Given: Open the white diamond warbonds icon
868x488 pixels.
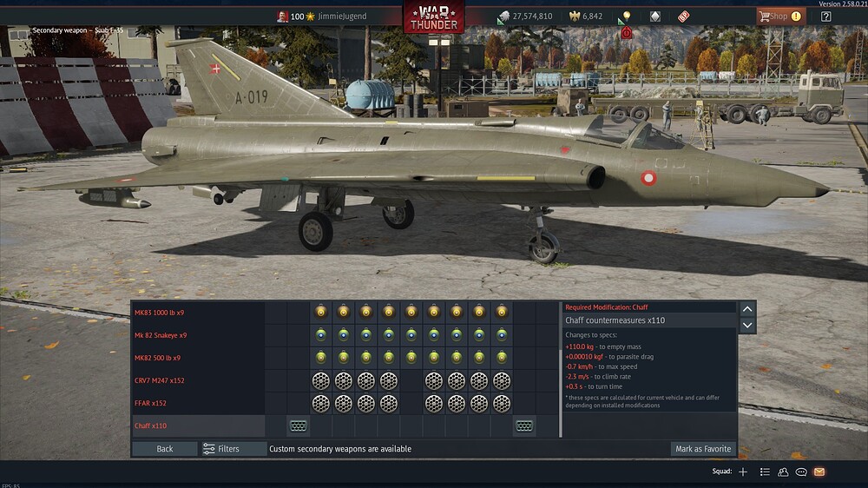Looking at the screenshot, I should [x=654, y=16].
